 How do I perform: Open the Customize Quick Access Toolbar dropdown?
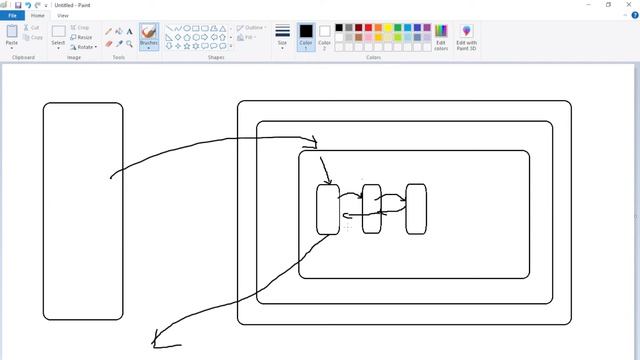pos(46,6)
